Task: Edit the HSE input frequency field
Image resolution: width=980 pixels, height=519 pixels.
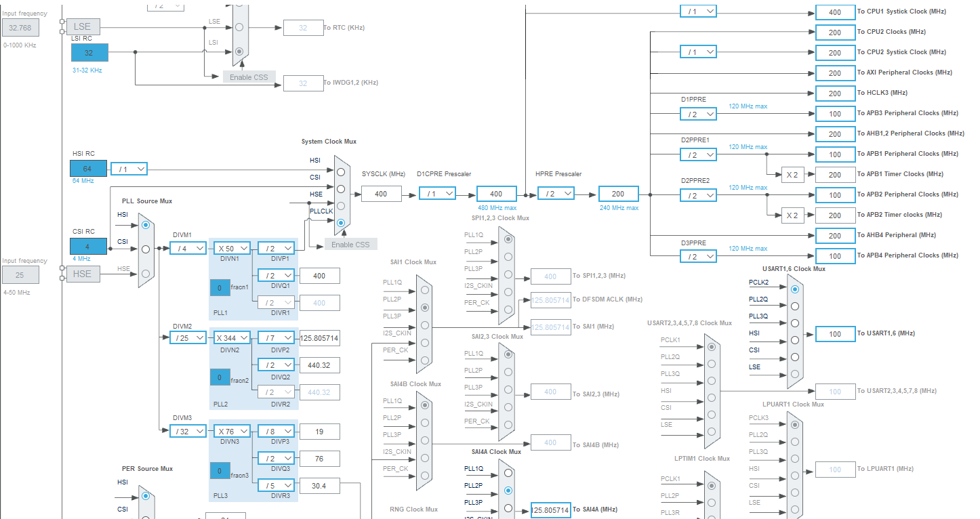Action: (x=20, y=274)
